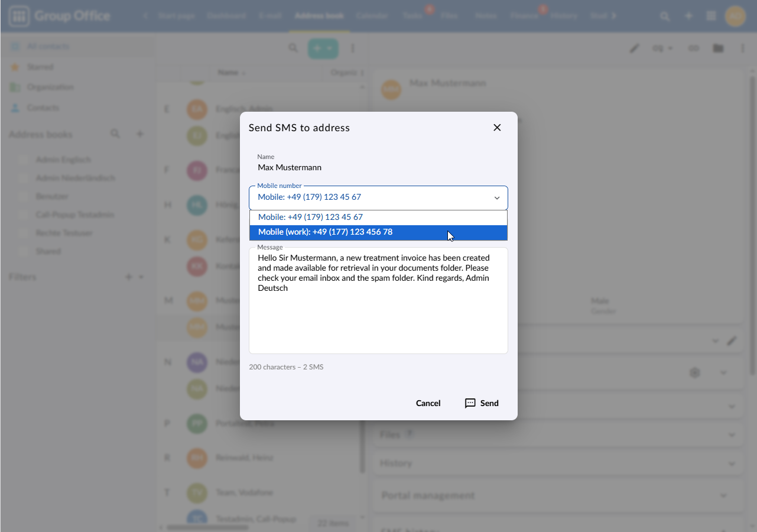757x532 pixels.
Task: Click the Organiz column header
Action: [x=345, y=73]
